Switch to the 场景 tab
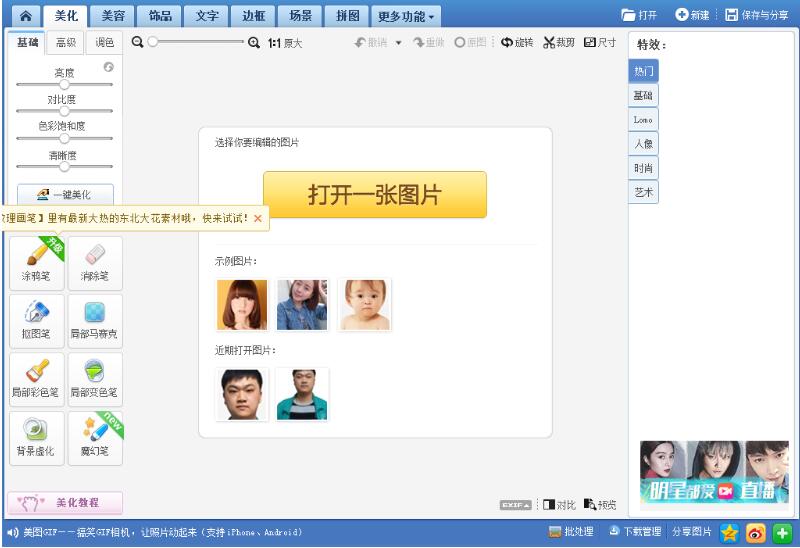Image resolution: width=800 pixels, height=548 pixels. (x=301, y=16)
